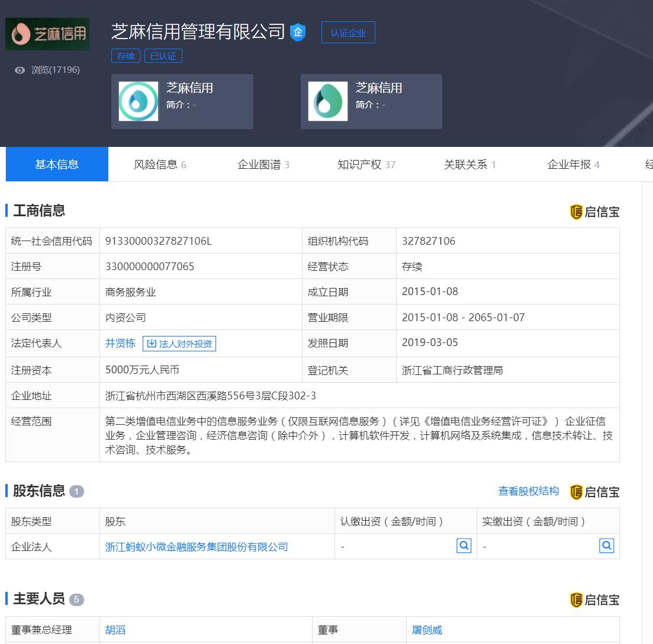Click magnifier icon in 认缴出资 column

[x=464, y=546]
